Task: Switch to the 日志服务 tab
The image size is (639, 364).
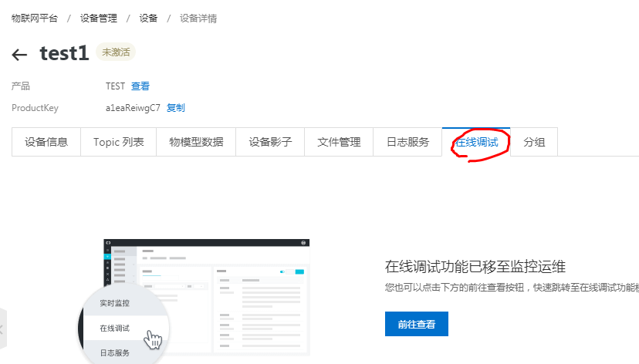Action: click(x=407, y=142)
